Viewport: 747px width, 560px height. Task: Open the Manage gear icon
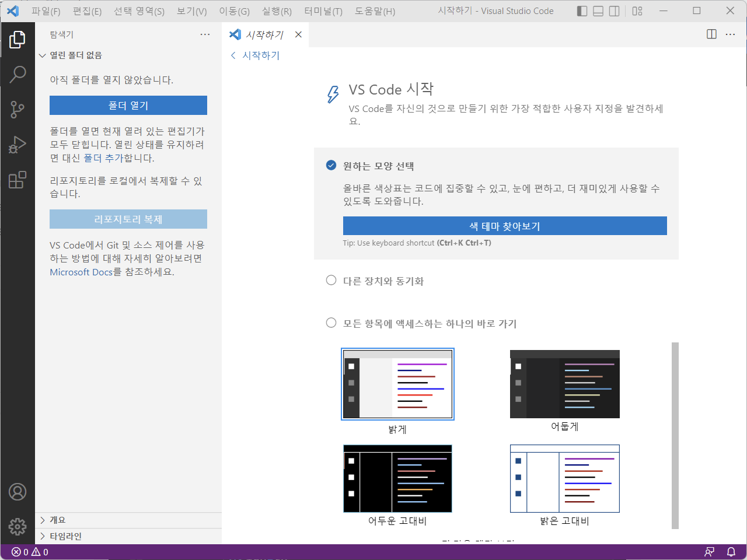[18, 527]
